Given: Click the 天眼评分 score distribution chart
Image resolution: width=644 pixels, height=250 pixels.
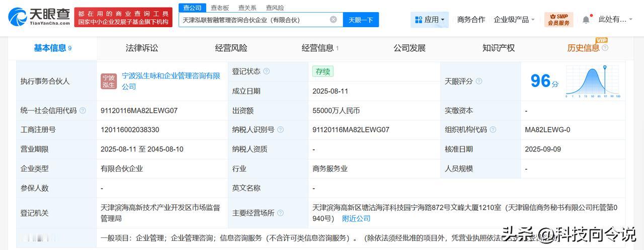Looking at the screenshot, I should [x=593, y=81].
